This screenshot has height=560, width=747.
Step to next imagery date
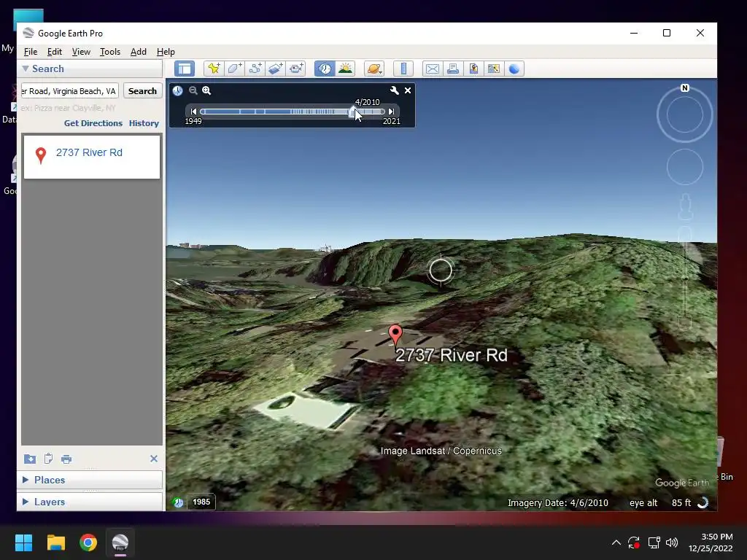tap(391, 112)
